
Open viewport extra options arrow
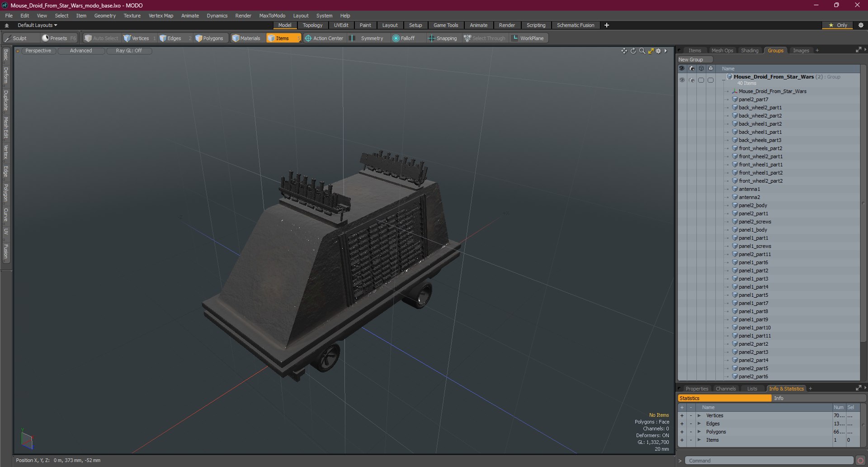pos(665,51)
